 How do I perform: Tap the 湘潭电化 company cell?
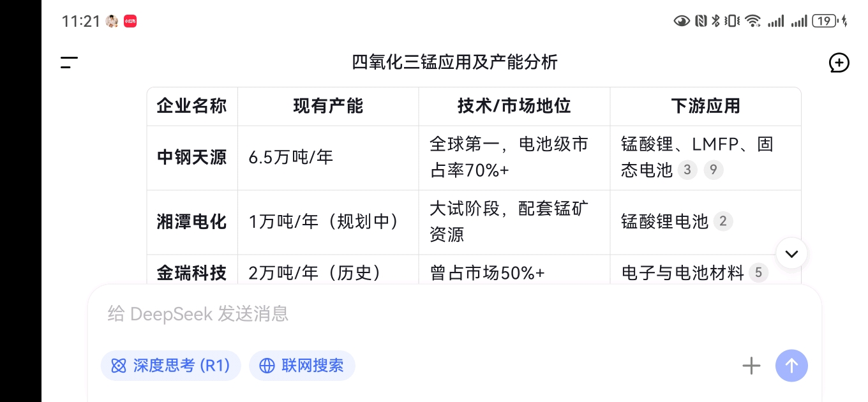(191, 221)
